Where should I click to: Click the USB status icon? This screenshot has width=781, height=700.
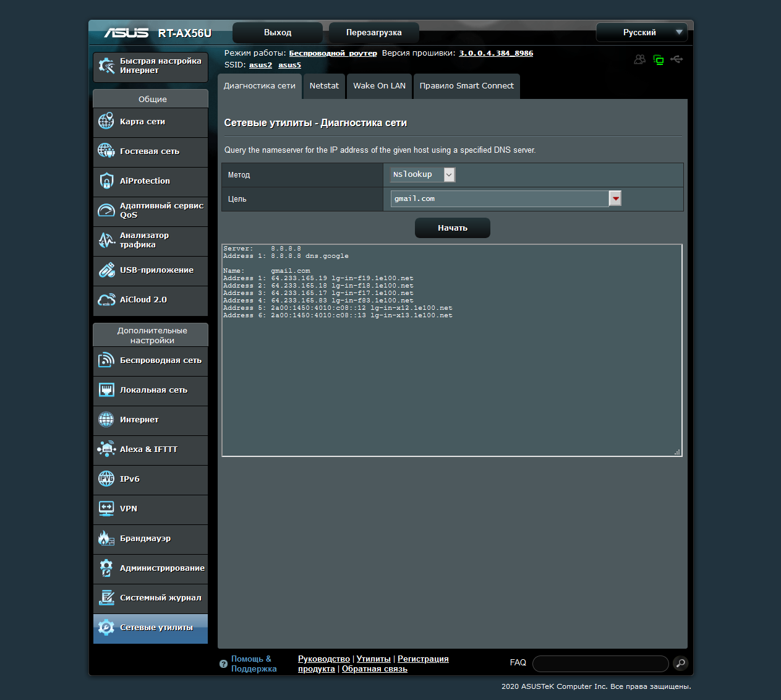677,59
